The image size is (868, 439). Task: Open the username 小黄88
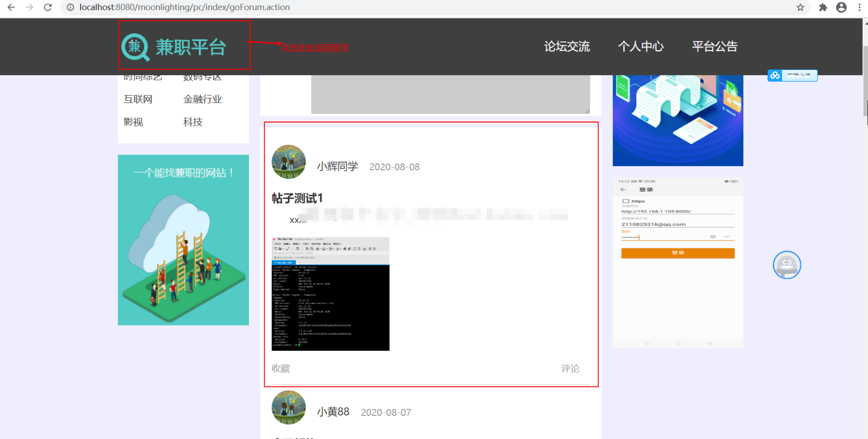click(x=333, y=412)
